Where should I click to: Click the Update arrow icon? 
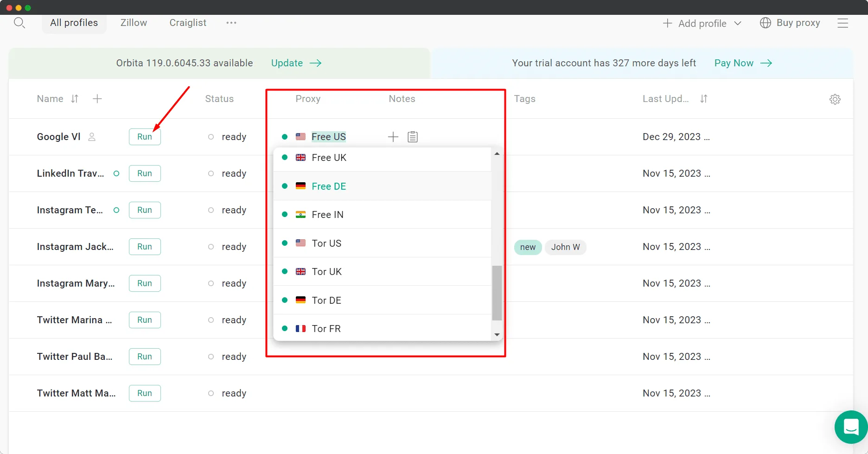point(316,63)
